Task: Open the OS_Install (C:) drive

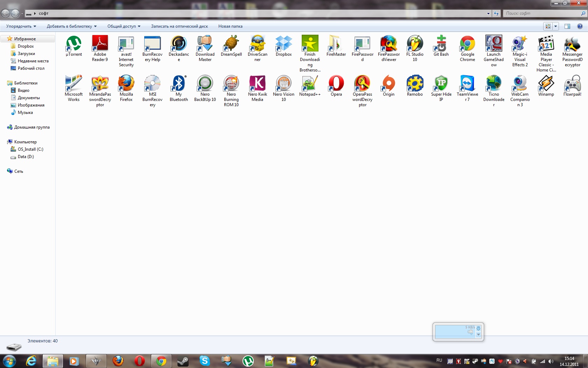Action: [x=30, y=149]
